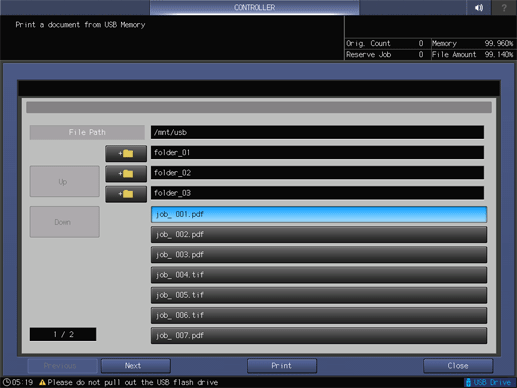Image resolution: width=517 pixels, height=388 pixels.
Task: Select file job_ 007.pdf
Action: point(319,335)
